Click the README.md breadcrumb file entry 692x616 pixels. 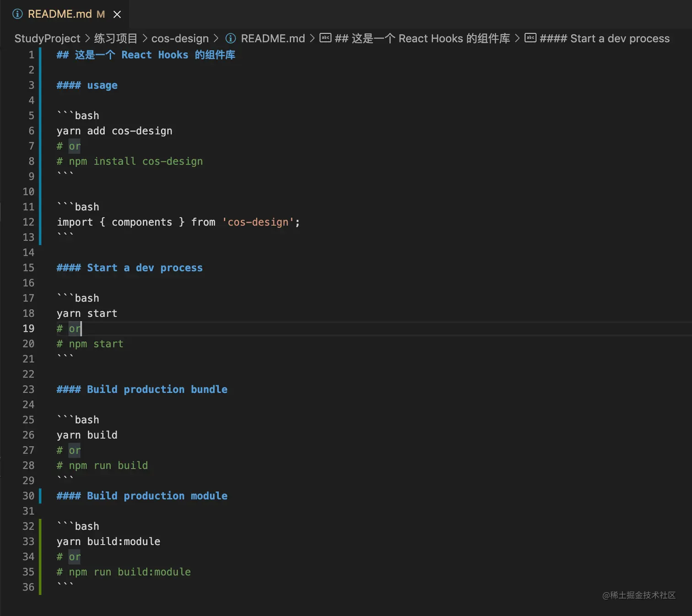(273, 38)
